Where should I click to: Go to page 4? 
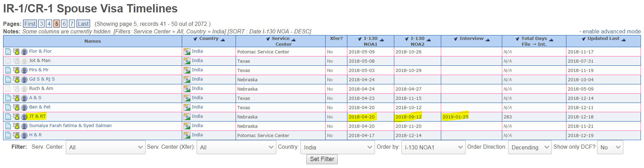click(49, 24)
